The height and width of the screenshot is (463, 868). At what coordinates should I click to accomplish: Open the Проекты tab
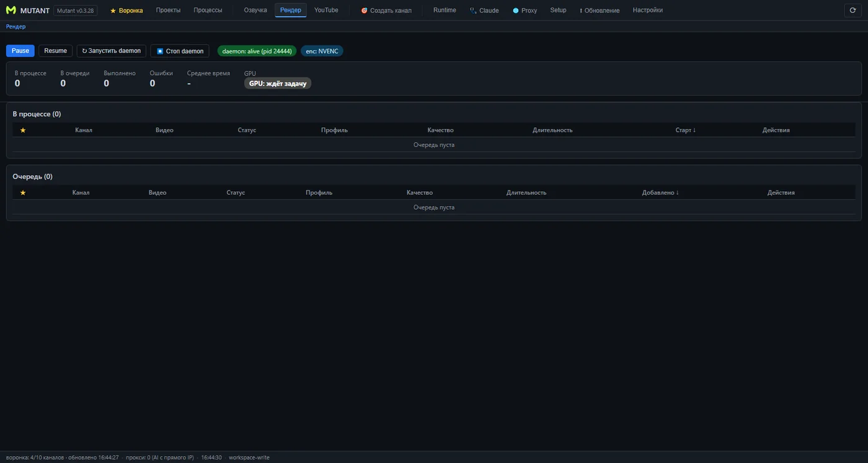pos(169,11)
